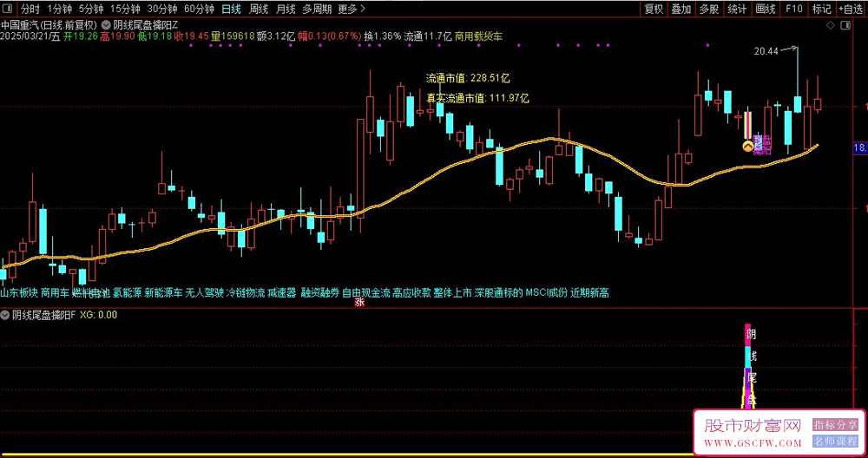868x458 pixels.
Task: Click the 画线 draw line button
Action: tap(765, 9)
